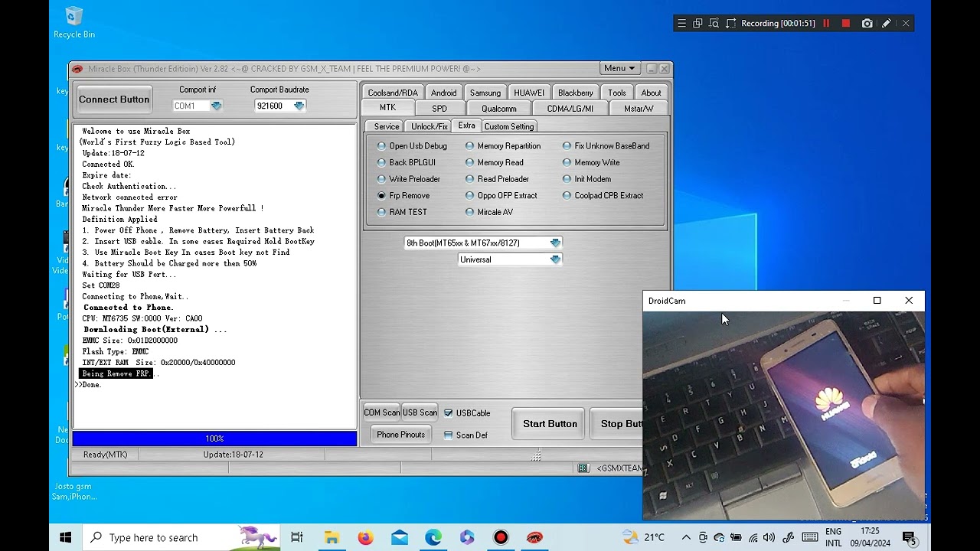The width and height of the screenshot is (980, 551).
Task: Open the Comport Baudrate 921600 dropdown
Action: [x=299, y=106]
